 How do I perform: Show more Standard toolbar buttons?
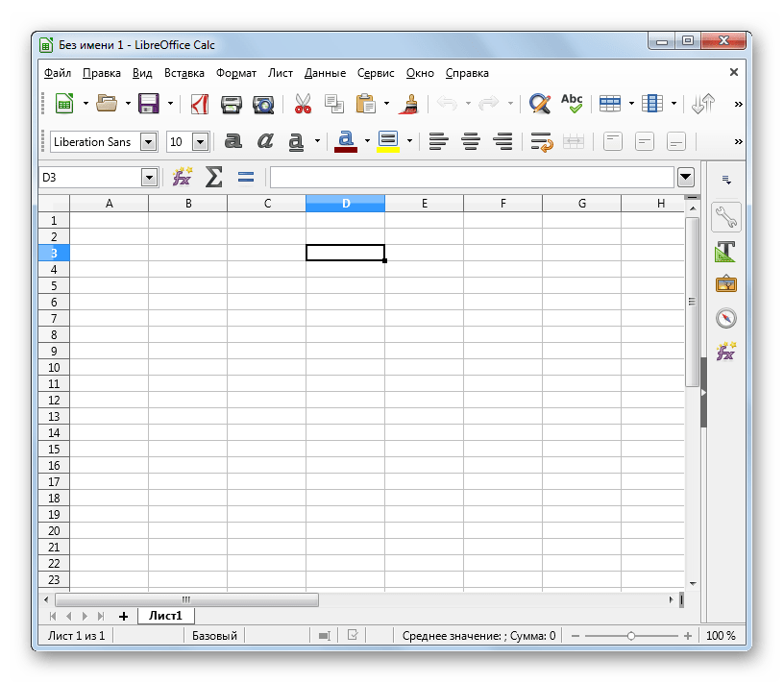pos(738,104)
